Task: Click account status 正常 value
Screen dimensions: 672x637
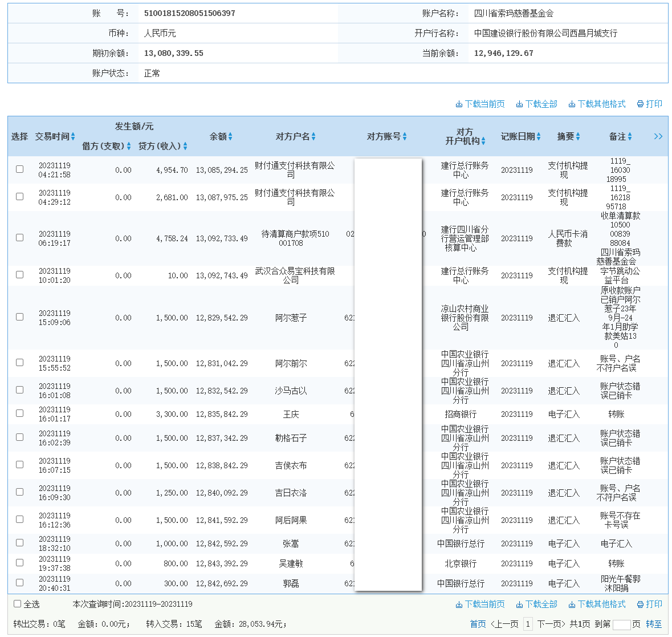Action: 152,74
